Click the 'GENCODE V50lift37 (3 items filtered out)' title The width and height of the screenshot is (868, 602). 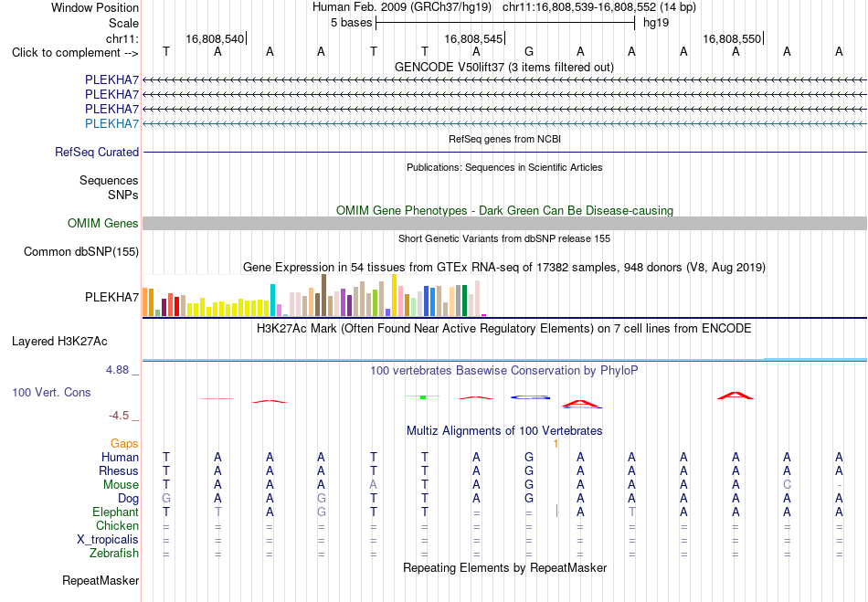pos(504,67)
